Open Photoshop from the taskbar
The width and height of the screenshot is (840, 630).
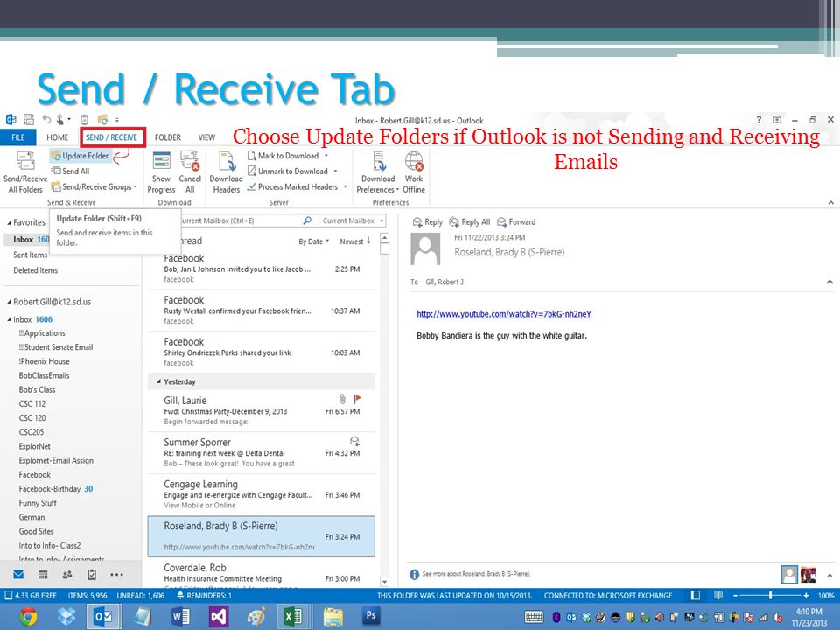(x=371, y=615)
